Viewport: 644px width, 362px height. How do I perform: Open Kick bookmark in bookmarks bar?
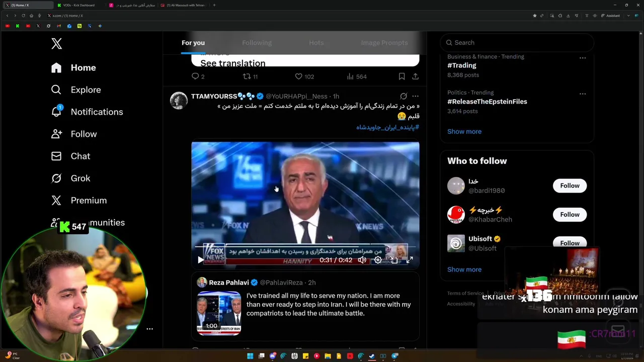coord(18,26)
